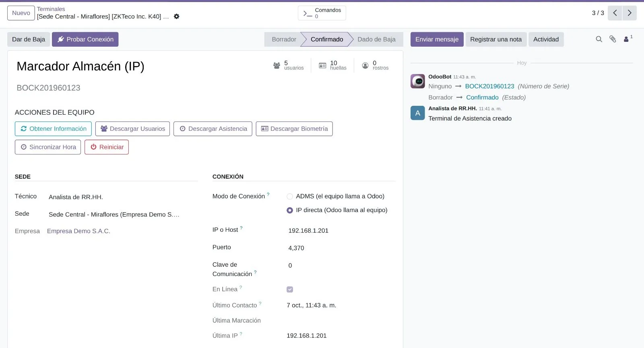Click Sincronizar Hora button
Screen dimensions: 644x348
48,147
